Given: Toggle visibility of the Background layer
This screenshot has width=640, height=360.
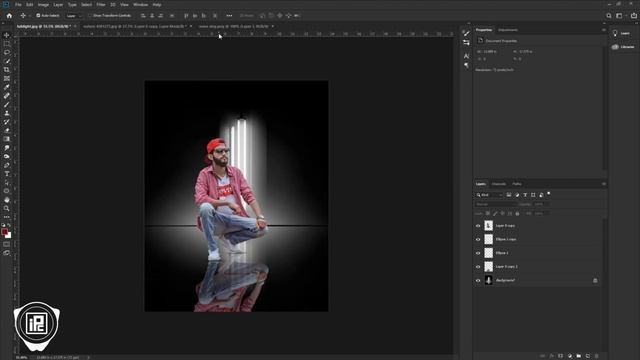Looking at the screenshot, I should 478,280.
